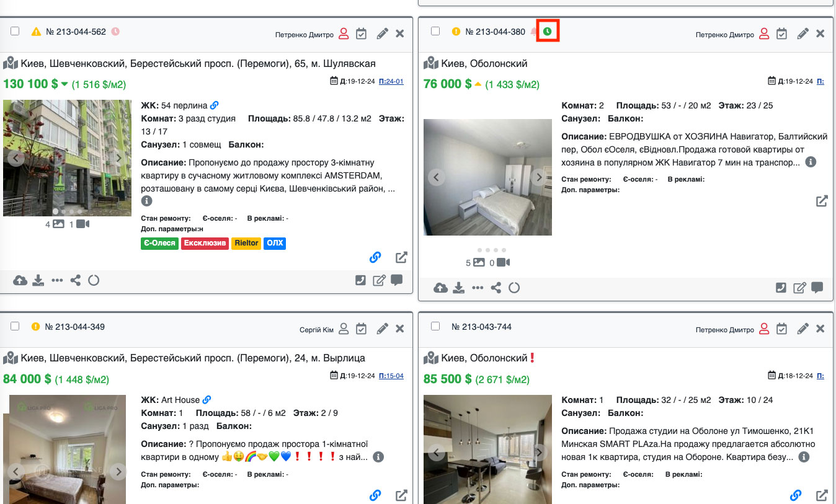Viewport: 836px width, 504px height.
Task: Click download icon under listing 213-044-380
Action: click(458, 288)
